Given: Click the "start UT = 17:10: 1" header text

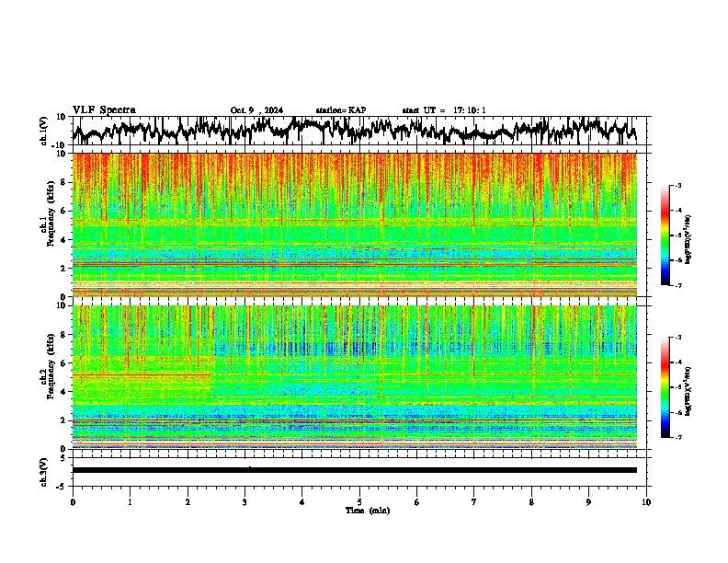Looking at the screenshot, I should 444,110.
